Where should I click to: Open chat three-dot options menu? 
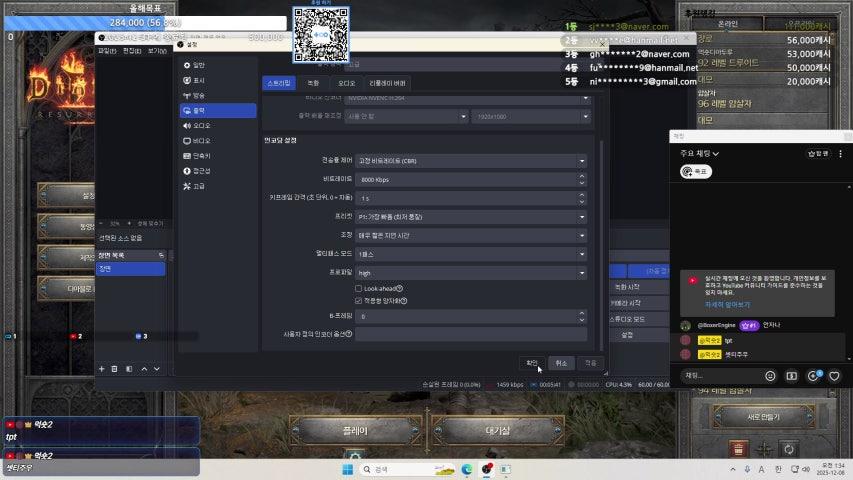coord(840,154)
